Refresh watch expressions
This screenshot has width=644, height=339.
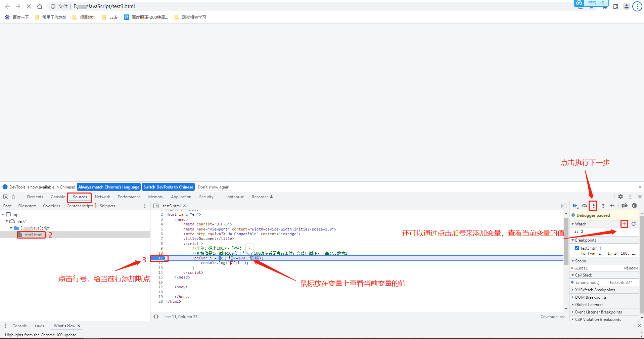click(634, 224)
